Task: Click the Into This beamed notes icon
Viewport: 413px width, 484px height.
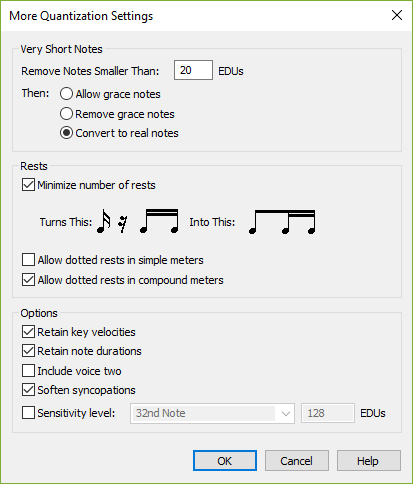Action: point(282,222)
